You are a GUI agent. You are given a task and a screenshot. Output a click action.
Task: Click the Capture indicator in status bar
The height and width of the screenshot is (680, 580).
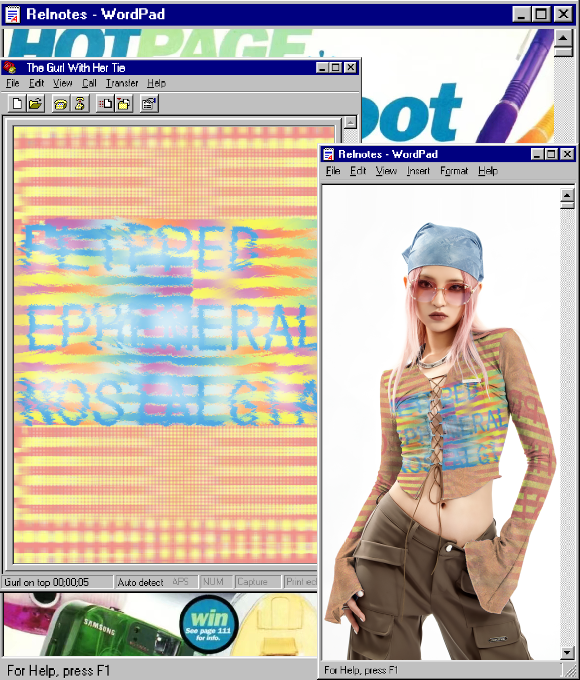[x=252, y=582]
